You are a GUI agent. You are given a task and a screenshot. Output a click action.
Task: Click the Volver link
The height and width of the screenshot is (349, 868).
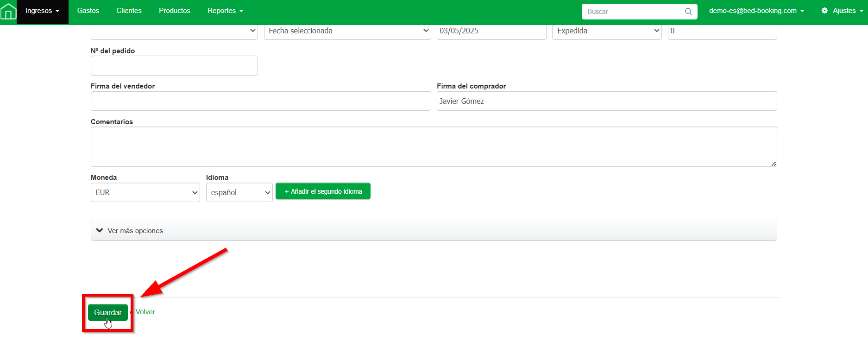coord(145,312)
